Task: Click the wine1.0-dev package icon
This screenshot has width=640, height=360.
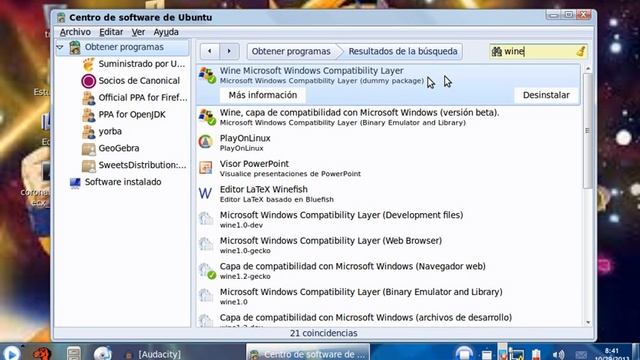Action: 206,219
